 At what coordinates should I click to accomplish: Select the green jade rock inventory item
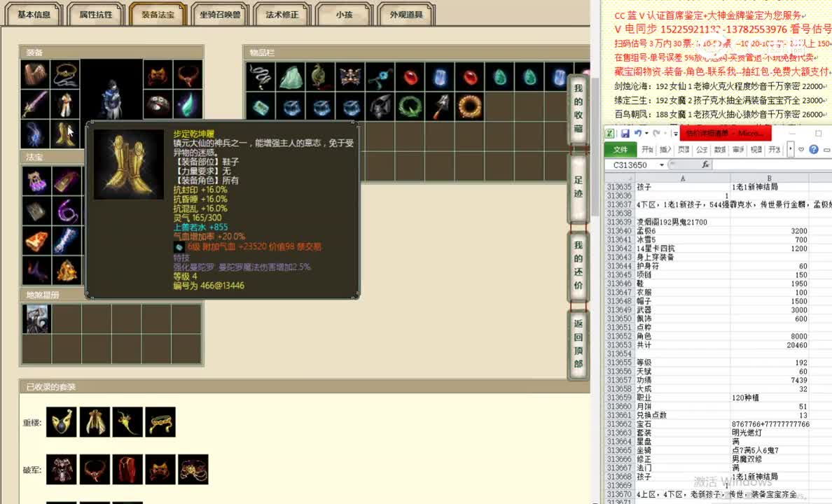click(x=291, y=78)
